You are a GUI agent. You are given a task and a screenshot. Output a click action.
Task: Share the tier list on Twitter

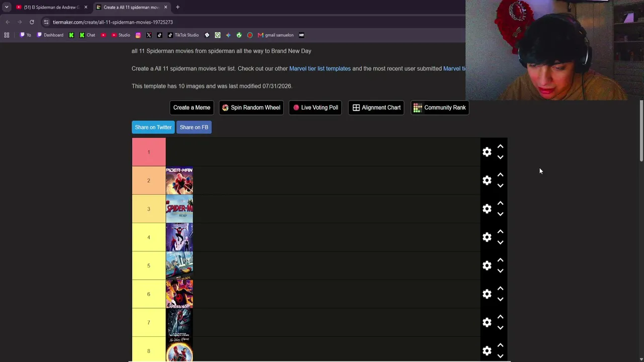153,127
